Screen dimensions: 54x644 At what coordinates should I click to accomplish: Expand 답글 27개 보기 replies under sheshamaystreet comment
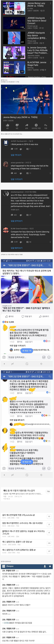coord(17,221)
